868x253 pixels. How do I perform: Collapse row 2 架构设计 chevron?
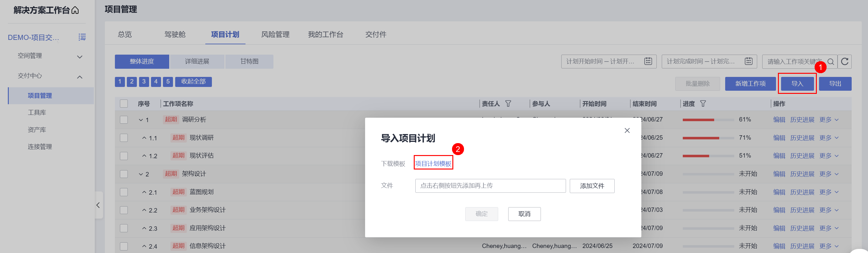[x=141, y=174]
